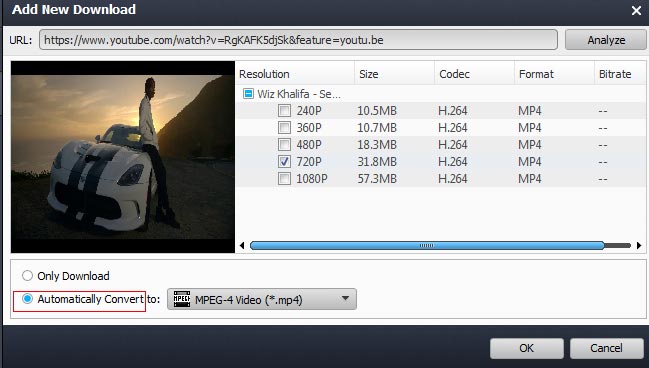This screenshot has width=649, height=368.
Task: Click the Codec column header
Action: tap(474, 74)
